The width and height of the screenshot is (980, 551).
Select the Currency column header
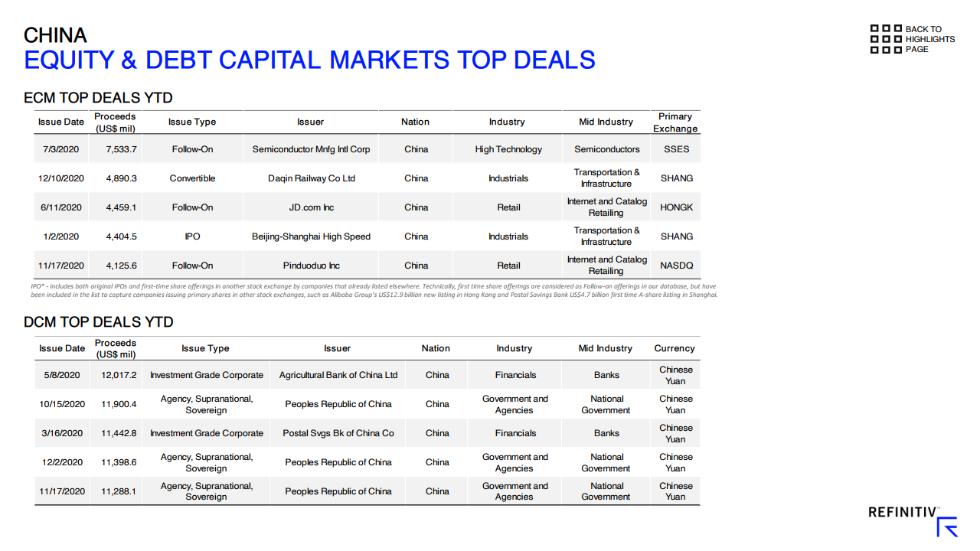tap(675, 348)
